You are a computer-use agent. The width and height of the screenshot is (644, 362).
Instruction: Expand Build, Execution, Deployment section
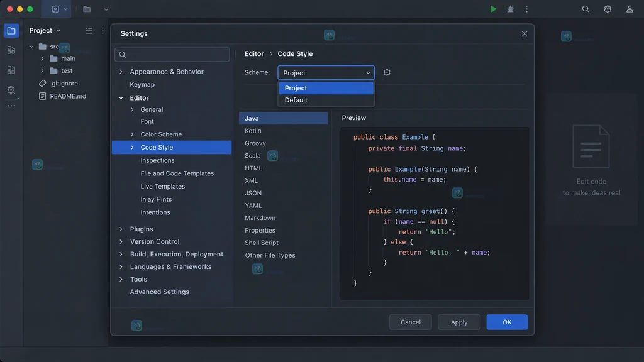121,255
